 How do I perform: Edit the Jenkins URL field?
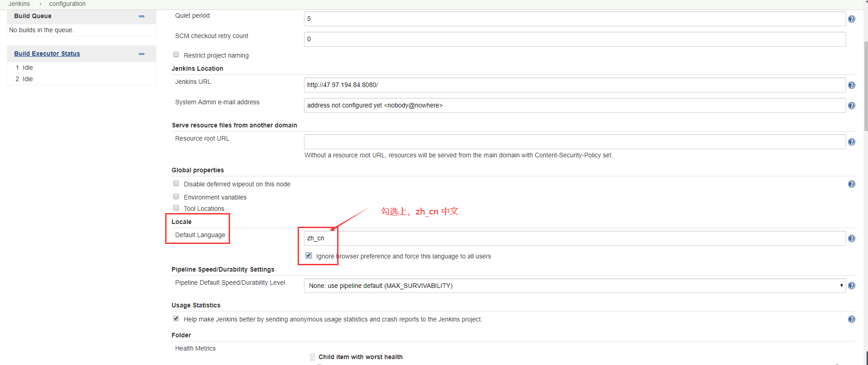(x=575, y=85)
